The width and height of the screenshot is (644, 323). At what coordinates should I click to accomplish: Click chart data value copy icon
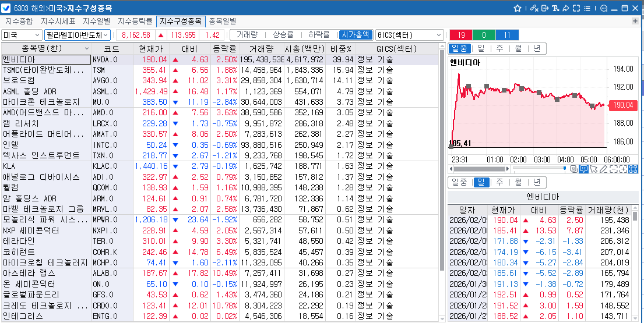tap(573, 169)
